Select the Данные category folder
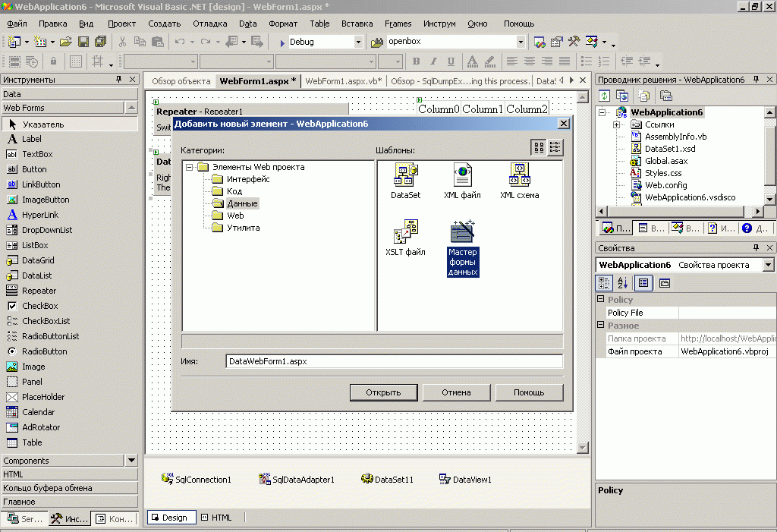This screenshot has width=777, height=532. (236, 203)
